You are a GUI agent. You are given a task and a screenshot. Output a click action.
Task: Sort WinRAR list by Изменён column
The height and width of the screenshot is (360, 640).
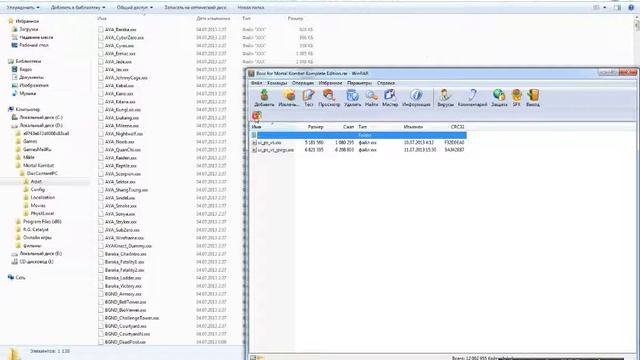click(x=413, y=127)
